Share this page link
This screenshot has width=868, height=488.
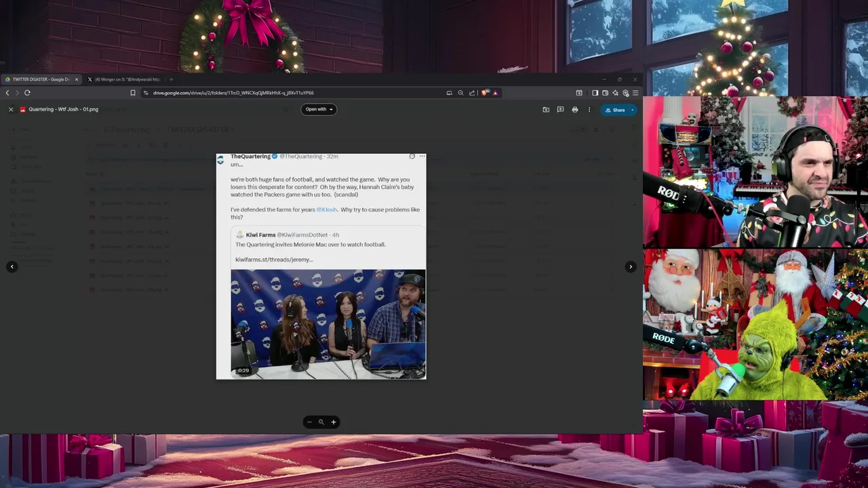(472, 93)
